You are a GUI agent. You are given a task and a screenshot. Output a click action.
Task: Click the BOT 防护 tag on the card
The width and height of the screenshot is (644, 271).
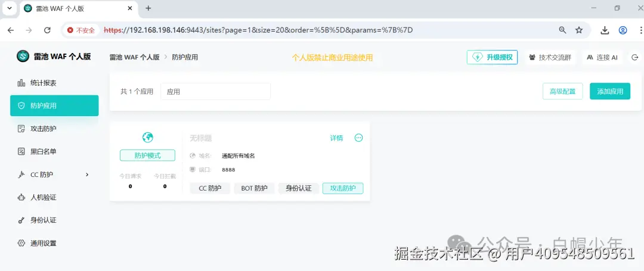(x=254, y=188)
